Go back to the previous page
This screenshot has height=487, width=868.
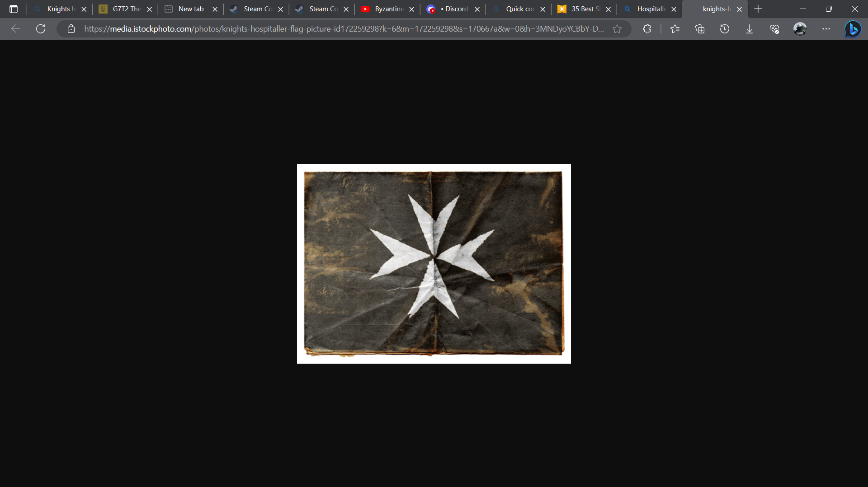tap(16, 29)
